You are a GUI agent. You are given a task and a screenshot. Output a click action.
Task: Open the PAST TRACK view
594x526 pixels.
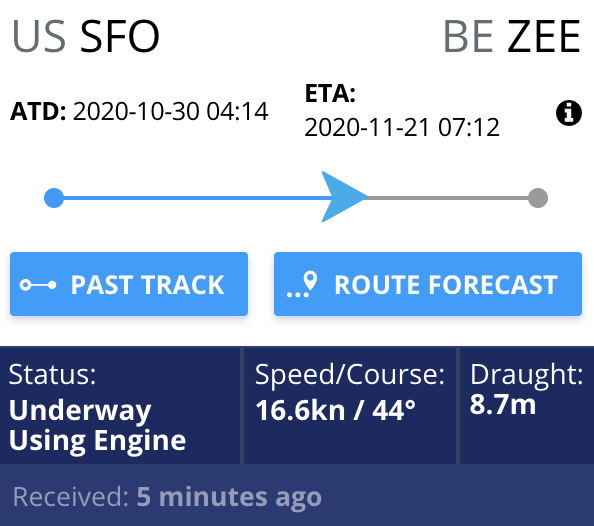129,284
